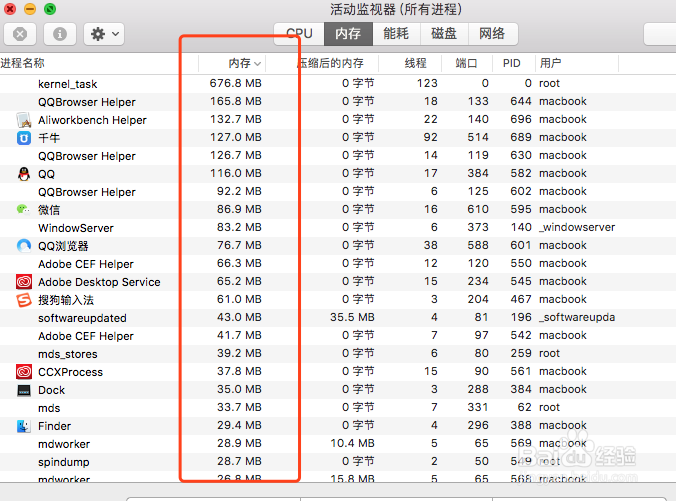Click the 搜狗输入法 icon
The height and width of the screenshot is (501, 676).
[24, 300]
